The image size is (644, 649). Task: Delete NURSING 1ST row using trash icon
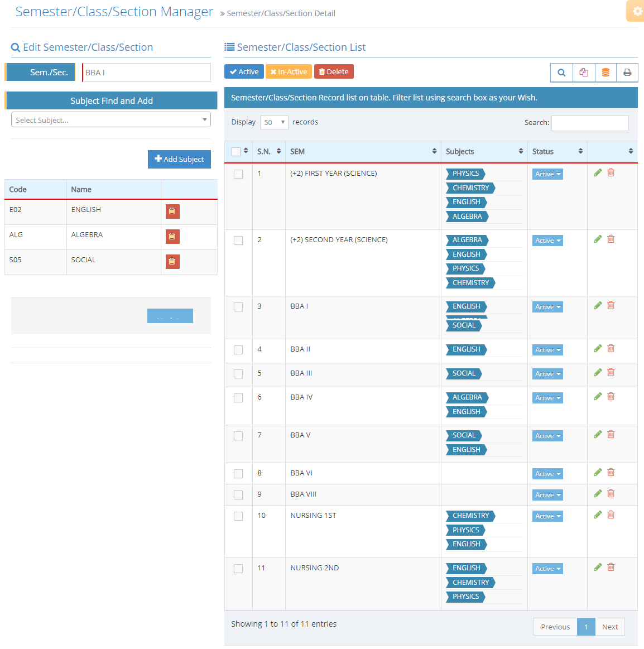[611, 515]
